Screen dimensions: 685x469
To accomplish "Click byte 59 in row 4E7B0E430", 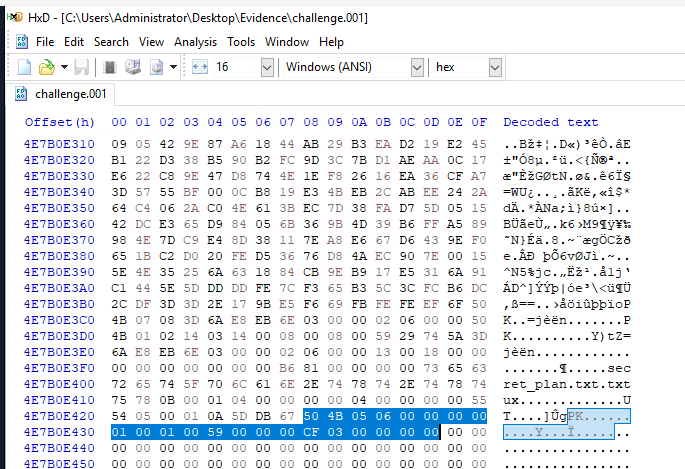I will 215,432.
